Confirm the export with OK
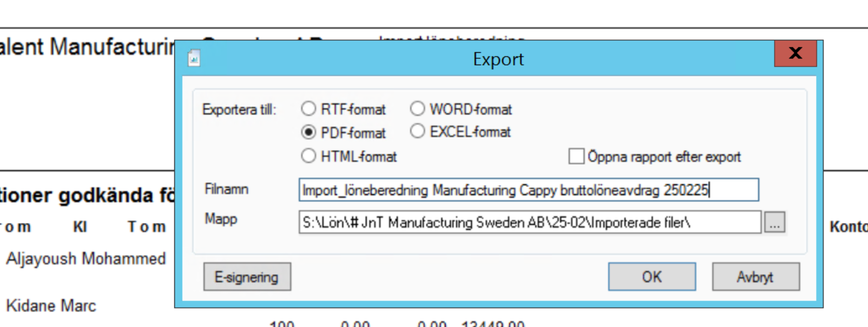Screen dimensions: 868x327 coord(652,277)
